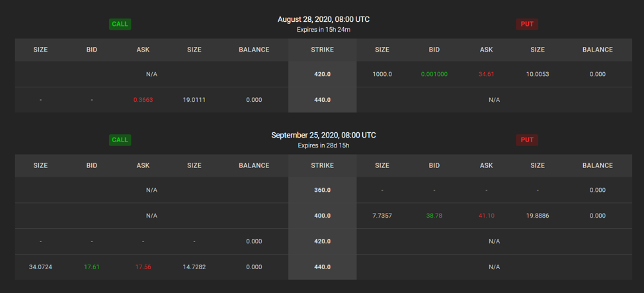
Task: Click the 19.8886 put ask size
Action: pos(538,216)
